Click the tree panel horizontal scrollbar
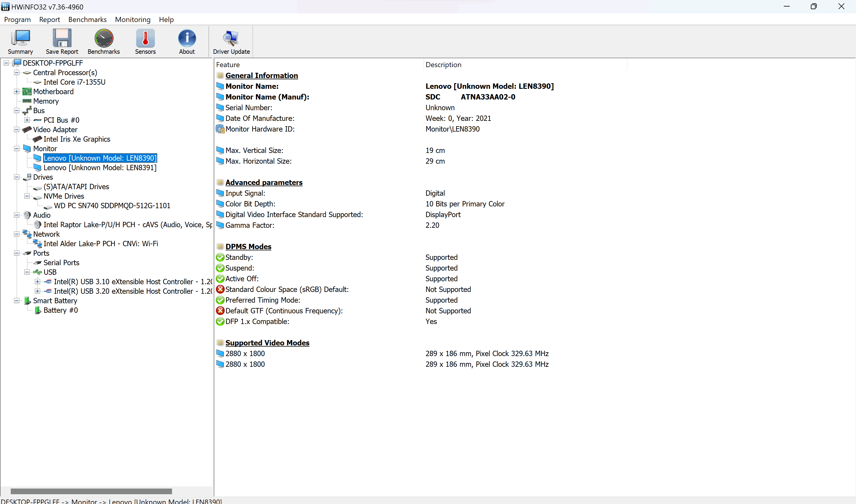 coord(91,491)
